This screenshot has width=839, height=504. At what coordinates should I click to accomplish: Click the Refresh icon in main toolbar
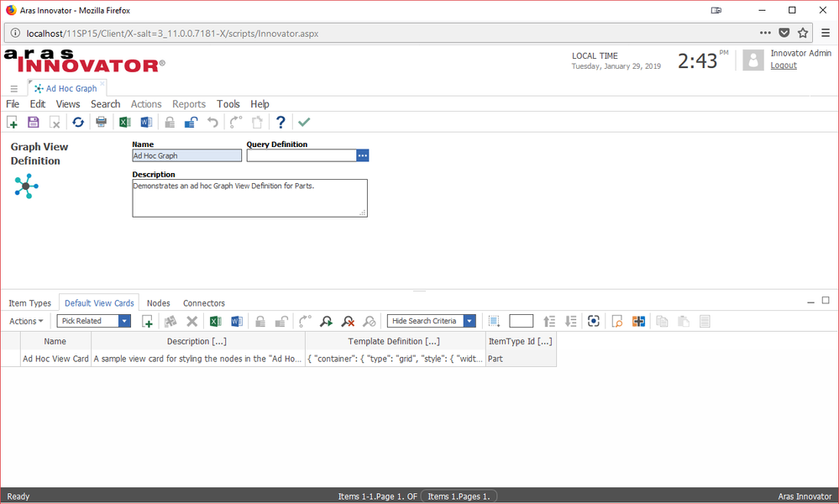pos(78,123)
